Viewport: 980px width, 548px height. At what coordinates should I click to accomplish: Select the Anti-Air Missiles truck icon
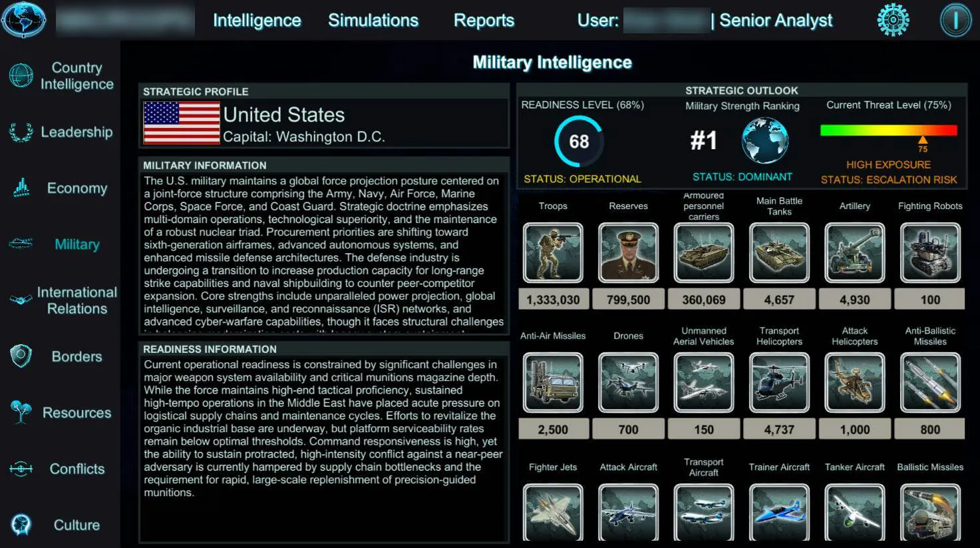point(553,383)
